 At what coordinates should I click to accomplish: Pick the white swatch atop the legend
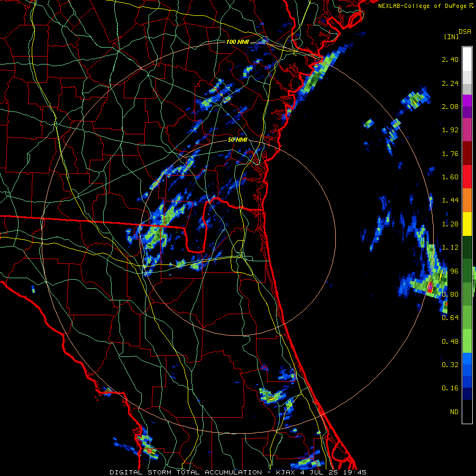pos(467,59)
